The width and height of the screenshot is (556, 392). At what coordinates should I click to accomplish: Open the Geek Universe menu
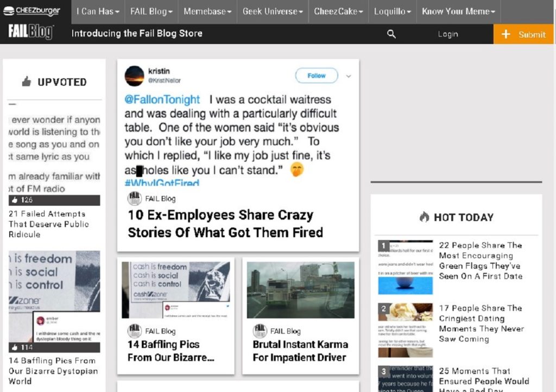[x=273, y=11]
